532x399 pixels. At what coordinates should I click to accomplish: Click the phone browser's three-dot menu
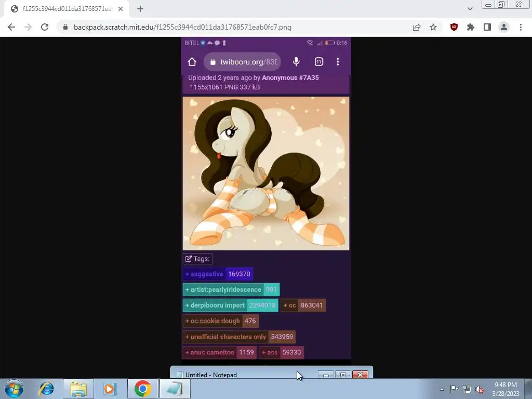(x=338, y=62)
